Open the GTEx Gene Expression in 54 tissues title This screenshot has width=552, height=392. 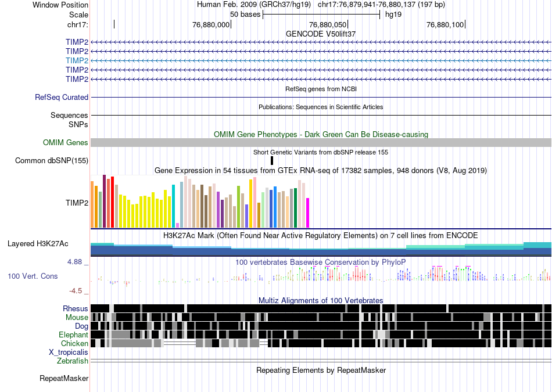[321, 170]
